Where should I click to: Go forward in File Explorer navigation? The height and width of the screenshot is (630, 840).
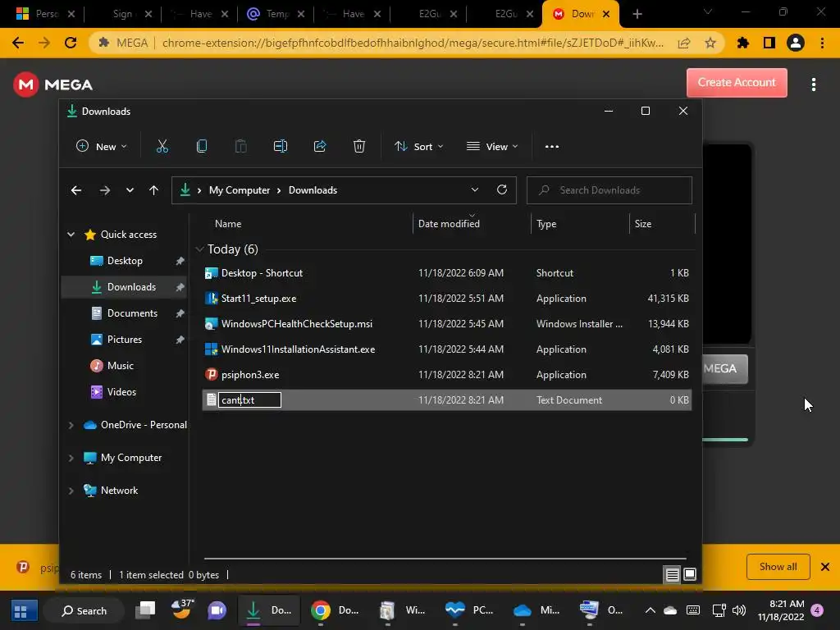(x=104, y=190)
